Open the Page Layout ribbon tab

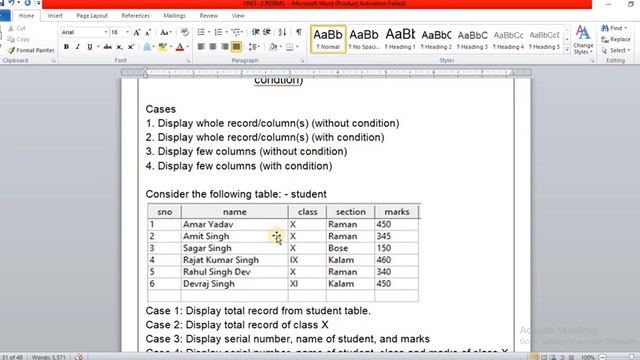coord(92,16)
